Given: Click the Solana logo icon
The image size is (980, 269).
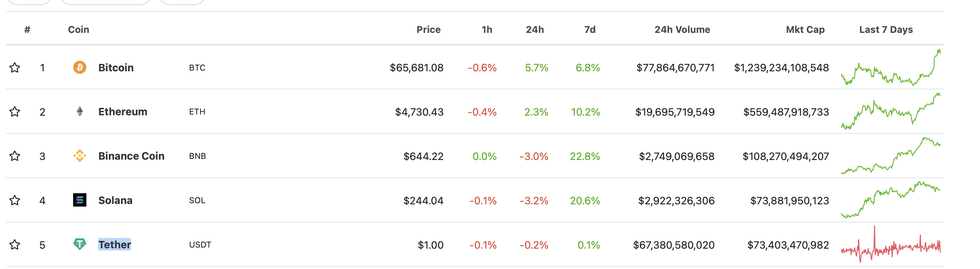Looking at the screenshot, I should 79,200.
